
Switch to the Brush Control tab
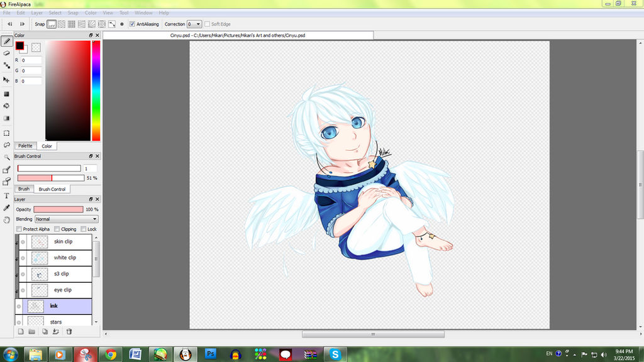(52, 189)
